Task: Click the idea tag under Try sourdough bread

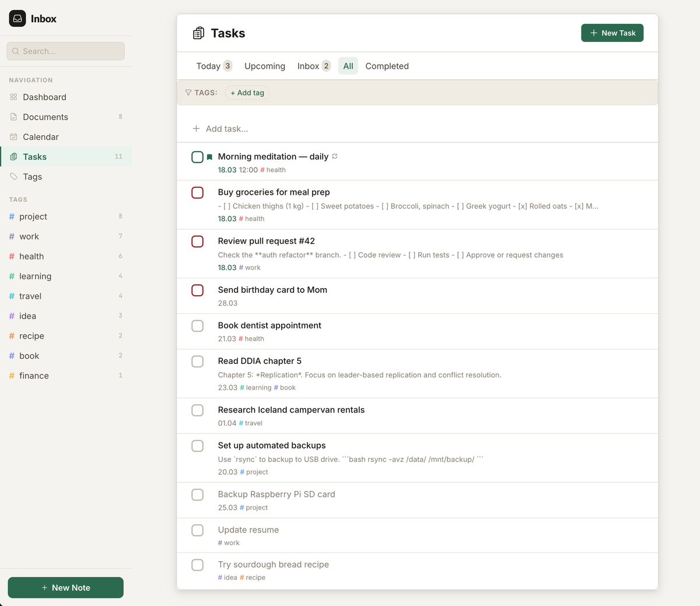Action: click(x=228, y=578)
